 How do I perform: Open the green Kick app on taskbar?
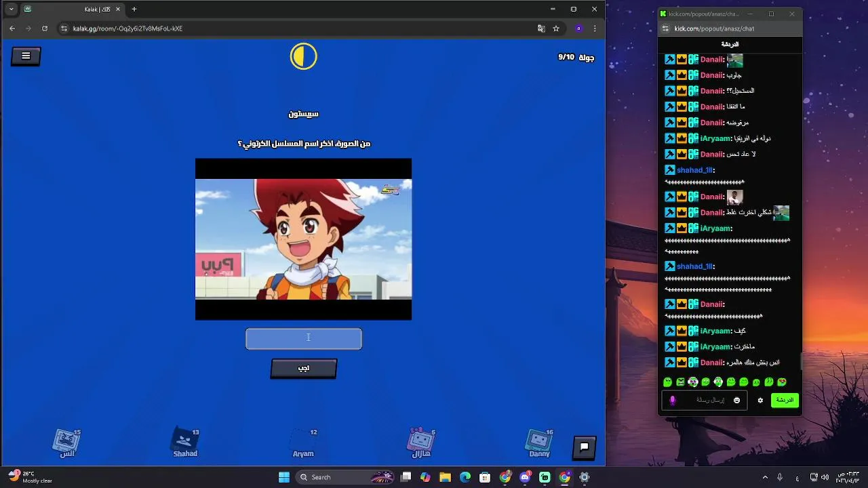(545, 477)
